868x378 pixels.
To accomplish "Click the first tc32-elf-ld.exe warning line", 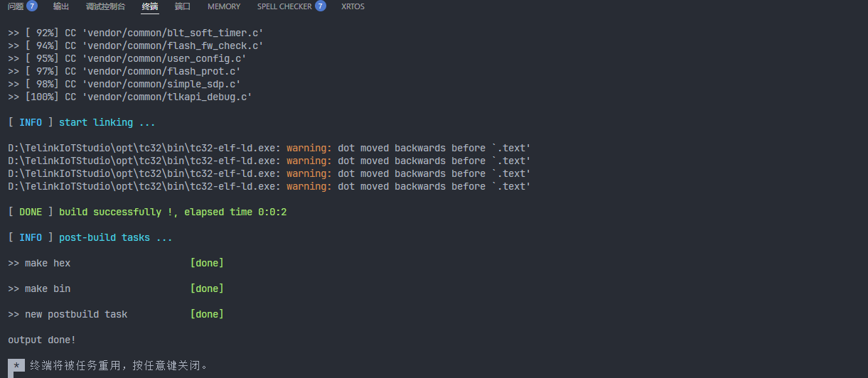I will [269, 148].
